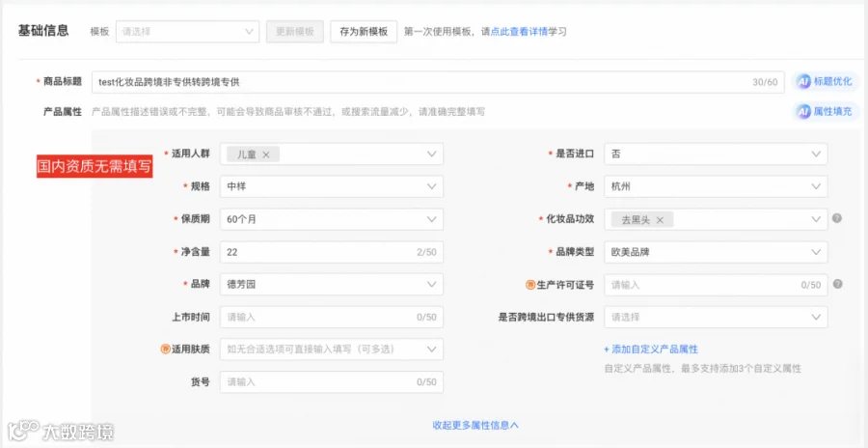The height and width of the screenshot is (448, 868).
Task: Remove the 去黑头 tag
Action: [x=660, y=220]
